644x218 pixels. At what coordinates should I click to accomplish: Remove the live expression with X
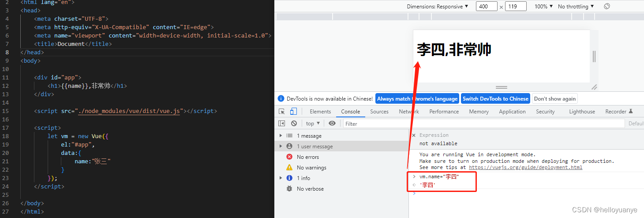414,135
